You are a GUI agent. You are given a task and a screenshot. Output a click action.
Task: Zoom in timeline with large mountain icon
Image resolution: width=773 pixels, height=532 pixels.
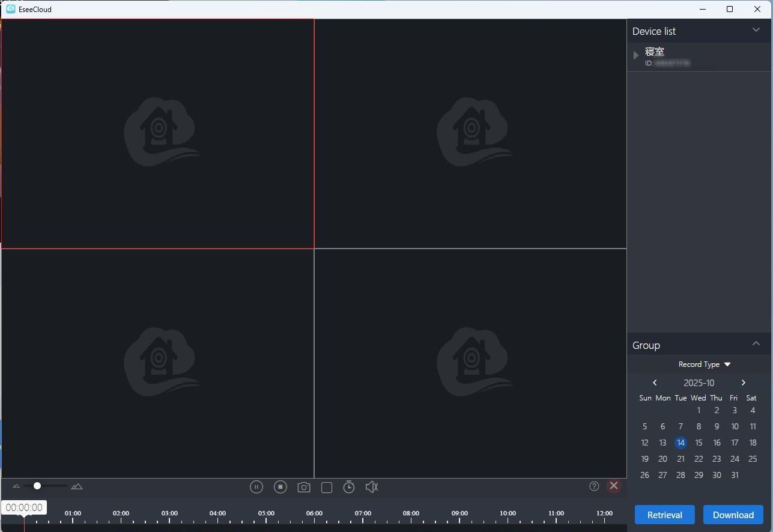tap(77, 486)
